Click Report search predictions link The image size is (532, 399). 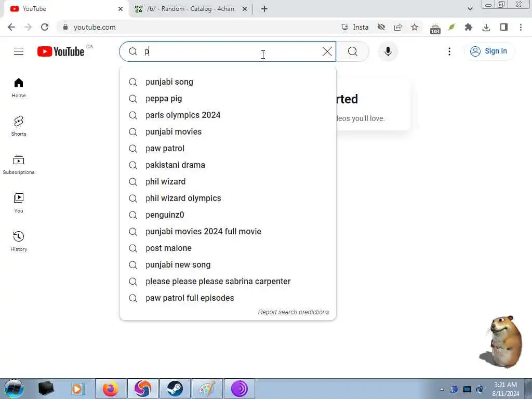[x=293, y=312]
